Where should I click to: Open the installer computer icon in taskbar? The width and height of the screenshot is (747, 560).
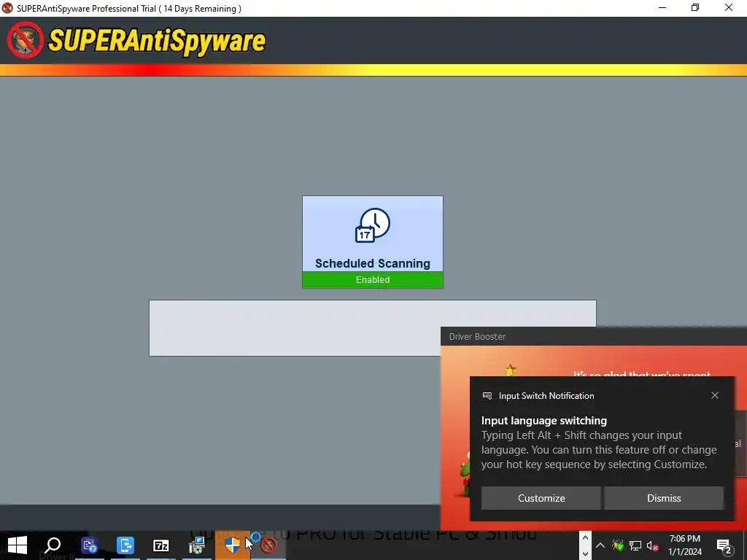pyautogui.click(x=197, y=545)
